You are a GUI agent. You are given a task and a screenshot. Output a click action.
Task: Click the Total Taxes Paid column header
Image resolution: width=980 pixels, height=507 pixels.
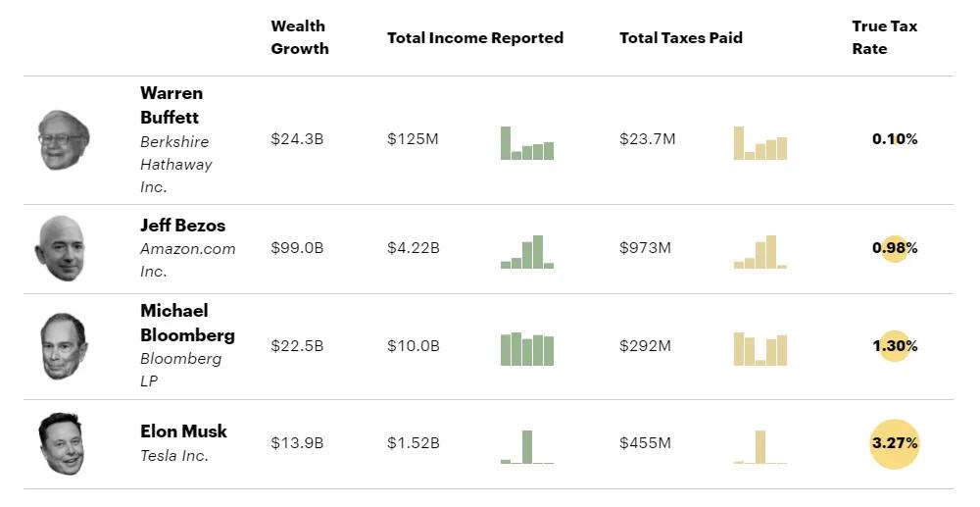(x=681, y=38)
